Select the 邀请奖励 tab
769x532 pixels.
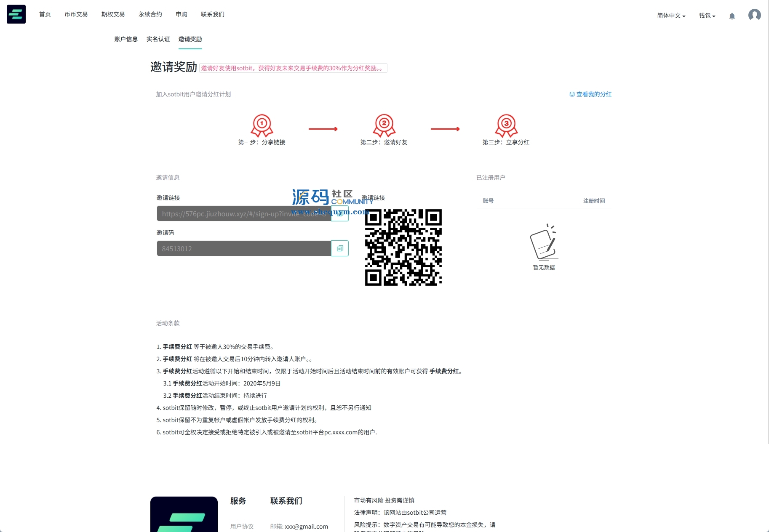pyautogui.click(x=190, y=39)
